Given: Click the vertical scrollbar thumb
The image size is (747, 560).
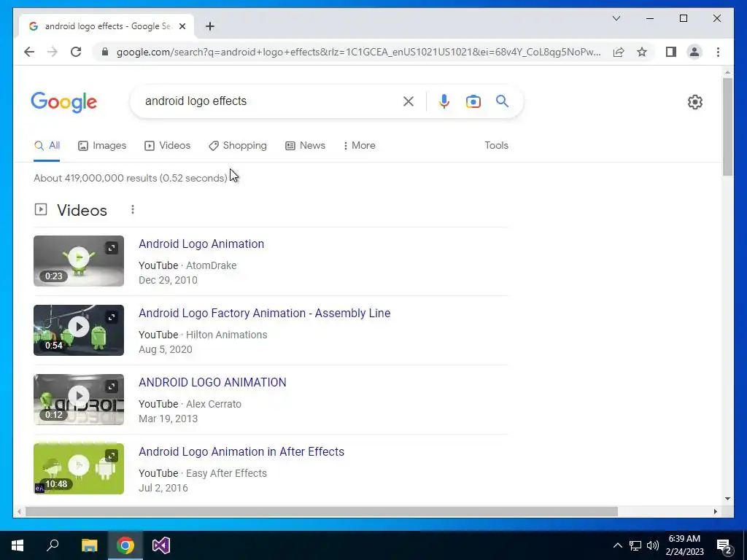Looking at the screenshot, I should click(x=727, y=127).
